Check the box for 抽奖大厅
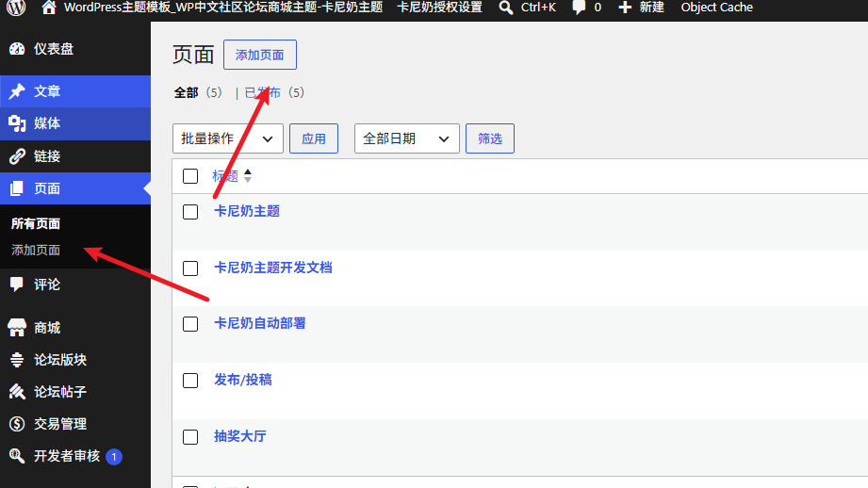This screenshot has width=868, height=488. (x=190, y=437)
